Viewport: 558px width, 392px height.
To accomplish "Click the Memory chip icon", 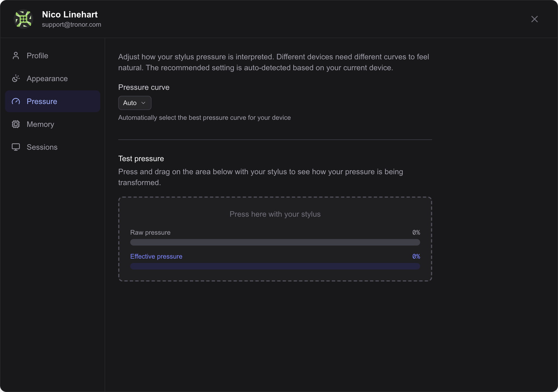I will tap(16, 124).
